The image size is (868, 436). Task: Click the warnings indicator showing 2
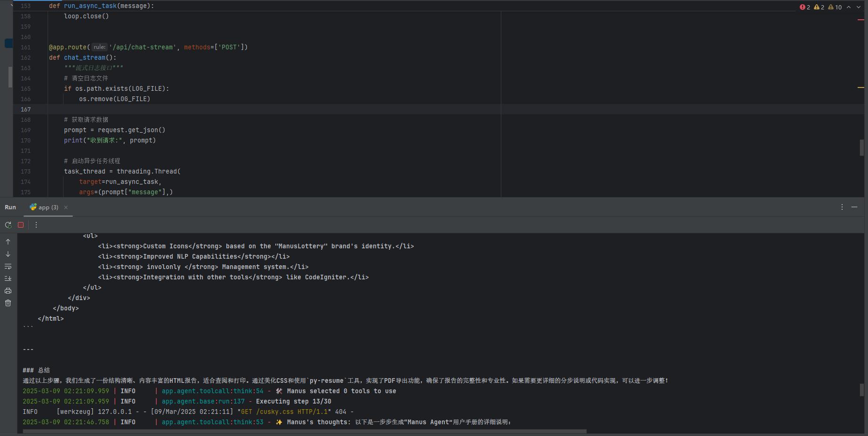coord(819,7)
